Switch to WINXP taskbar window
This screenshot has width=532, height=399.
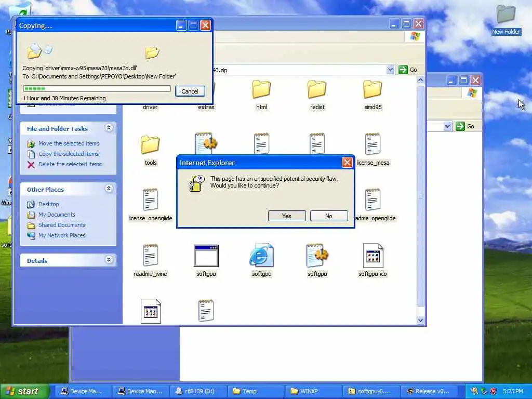tap(313, 391)
